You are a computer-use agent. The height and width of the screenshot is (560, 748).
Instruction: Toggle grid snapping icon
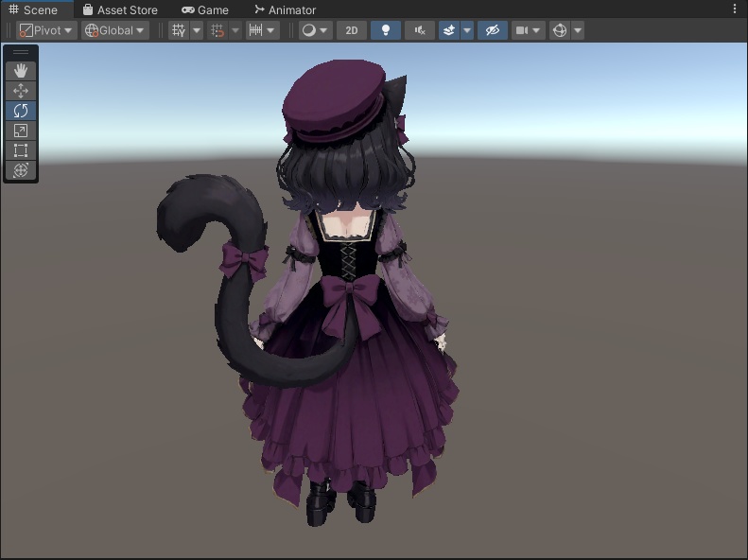(x=217, y=30)
